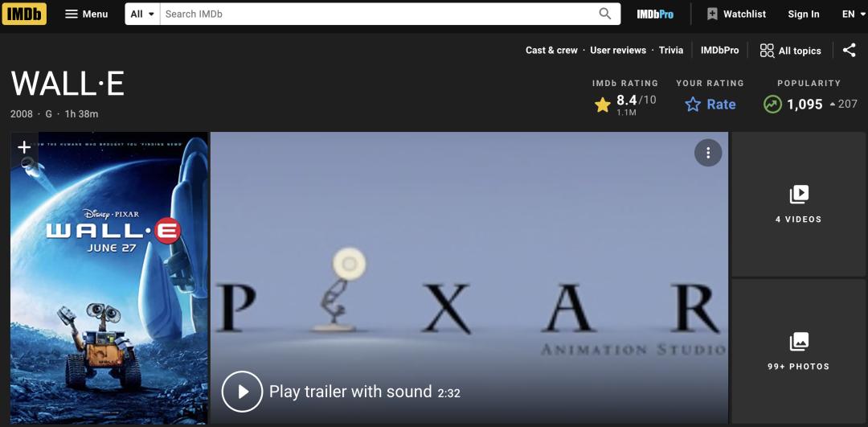Expand the All search category dropdown
This screenshot has height=427, width=868.
tap(142, 14)
